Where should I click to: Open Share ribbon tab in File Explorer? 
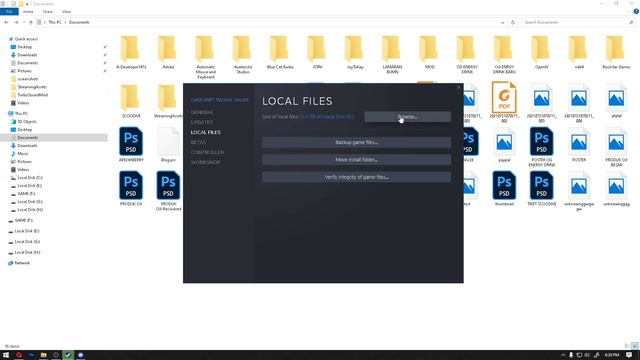pyautogui.click(x=48, y=12)
